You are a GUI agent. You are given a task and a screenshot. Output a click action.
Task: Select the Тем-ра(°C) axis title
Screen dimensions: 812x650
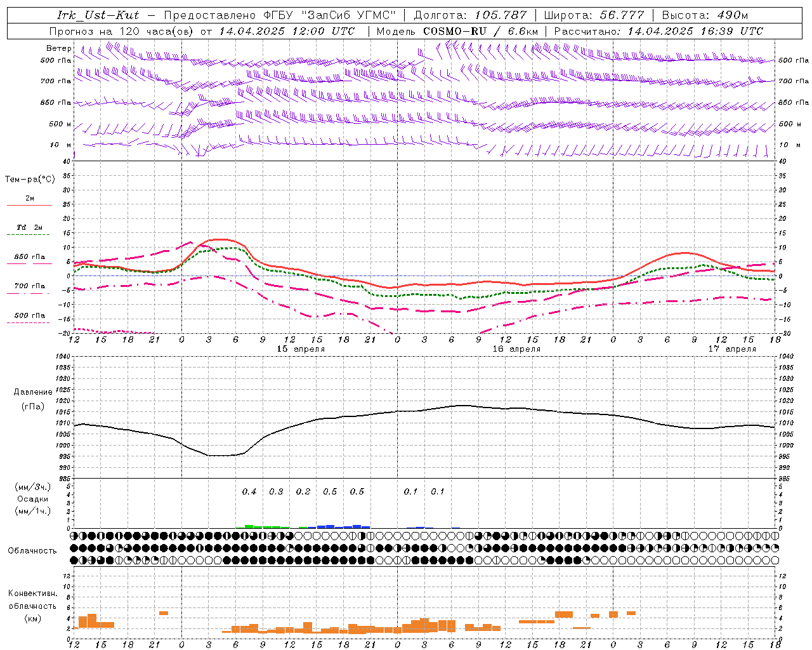point(30,180)
